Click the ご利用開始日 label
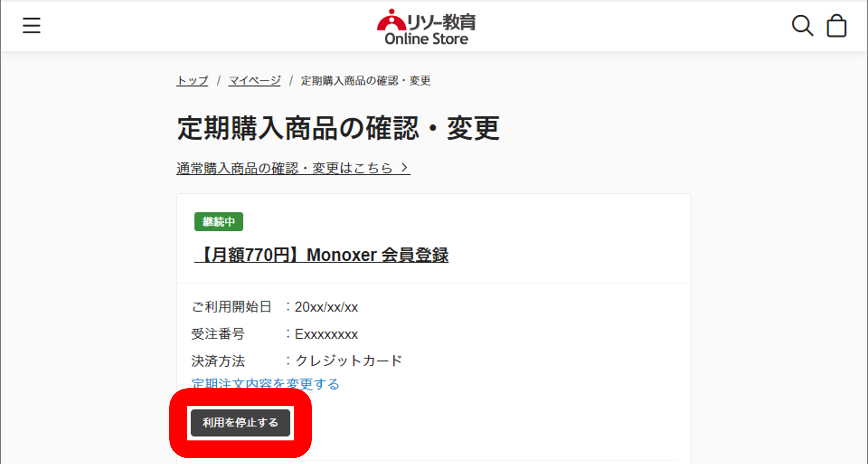Viewport: 868px width, 464px height. (232, 307)
